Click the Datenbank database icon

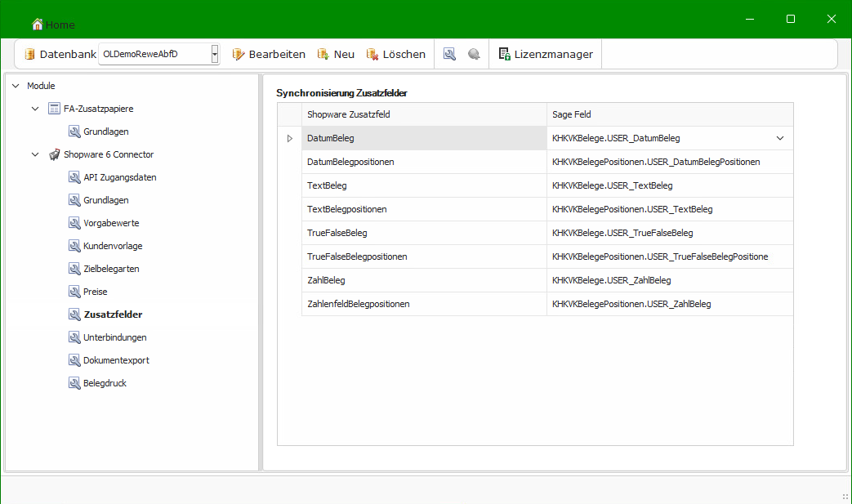click(30, 54)
